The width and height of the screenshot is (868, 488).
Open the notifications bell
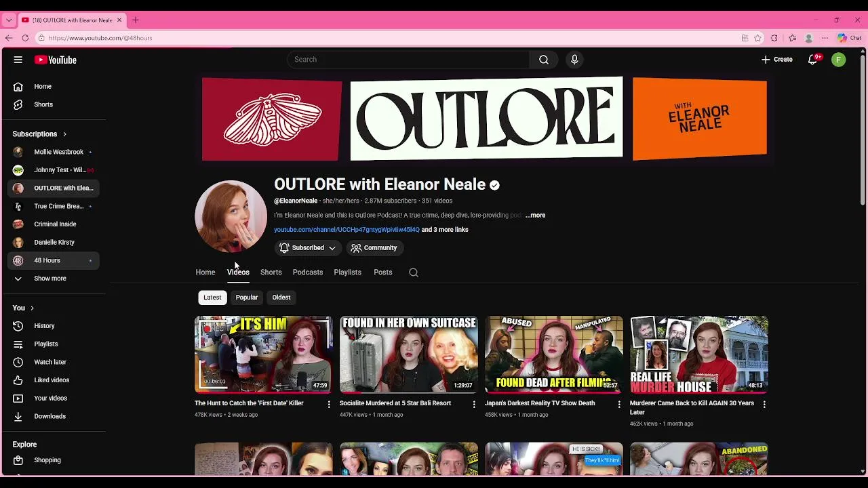(x=812, y=60)
